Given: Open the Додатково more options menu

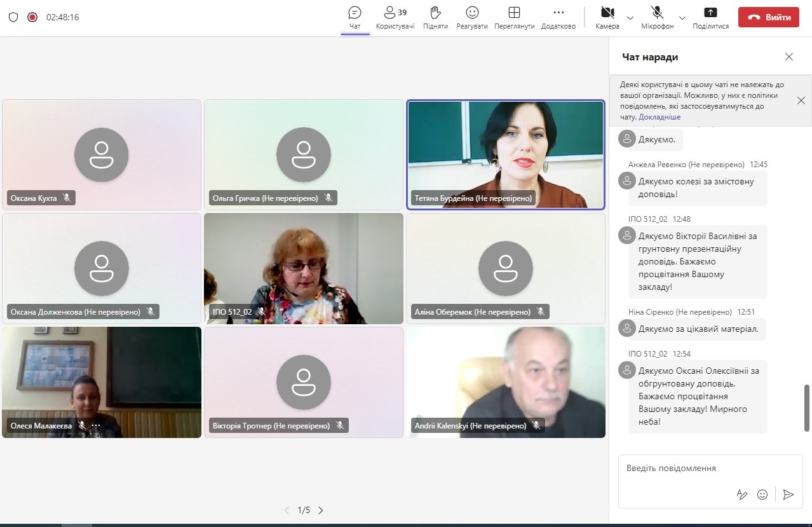Looking at the screenshot, I should (x=558, y=17).
